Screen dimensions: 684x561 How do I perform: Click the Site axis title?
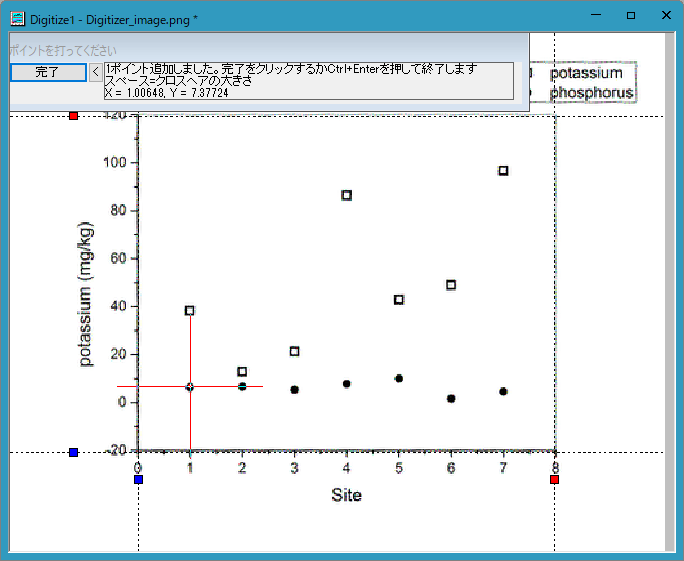[346, 495]
